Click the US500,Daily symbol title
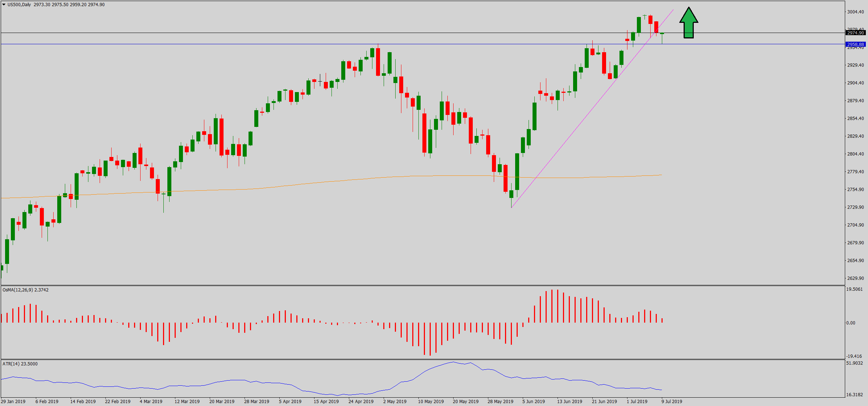Screen dimensions: 868x406 coord(19,5)
